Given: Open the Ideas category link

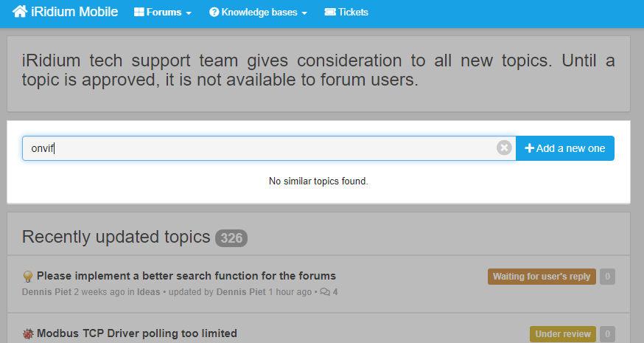Looking at the screenshot, I should point(148,292).
